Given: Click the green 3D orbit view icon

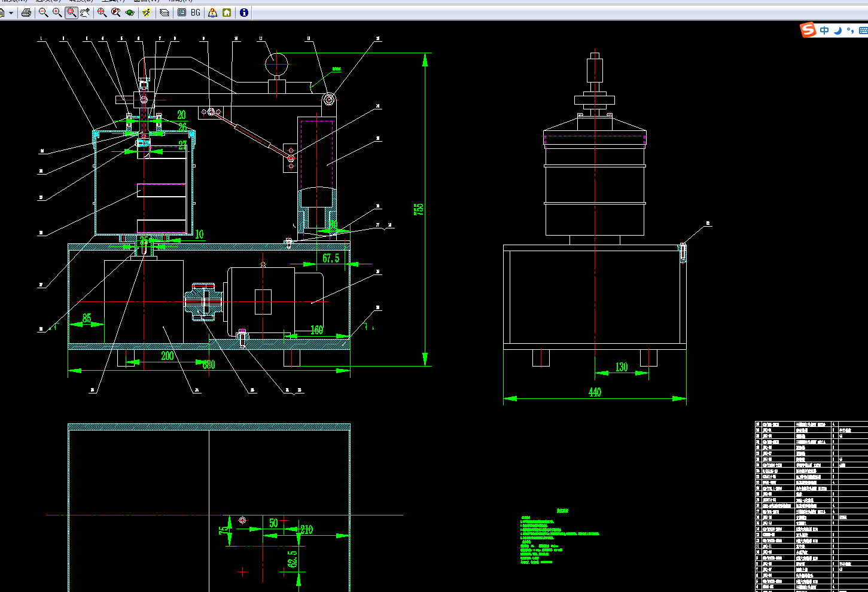Looking at the screenshot, I should [x=130, y=13].
